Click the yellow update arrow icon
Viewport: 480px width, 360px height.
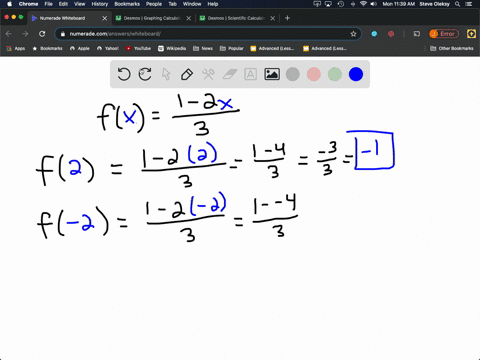[x=471, y=34]
